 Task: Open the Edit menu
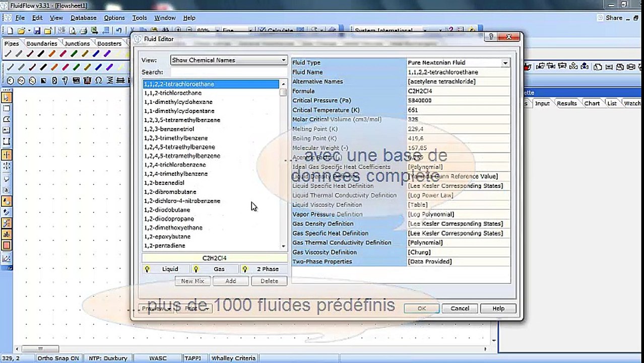[37, 18]
